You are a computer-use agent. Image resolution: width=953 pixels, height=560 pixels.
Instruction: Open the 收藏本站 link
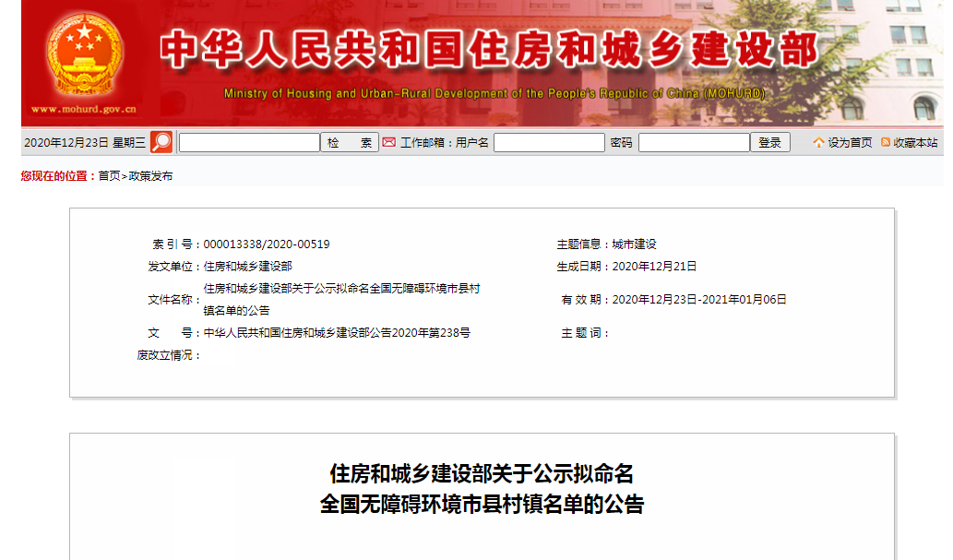915,142
